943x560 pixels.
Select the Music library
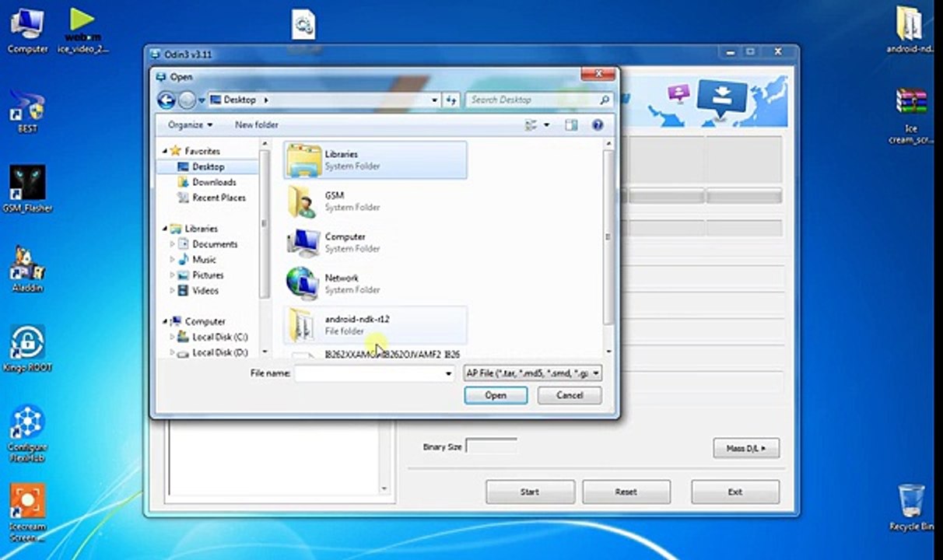(x=204, y=260)
